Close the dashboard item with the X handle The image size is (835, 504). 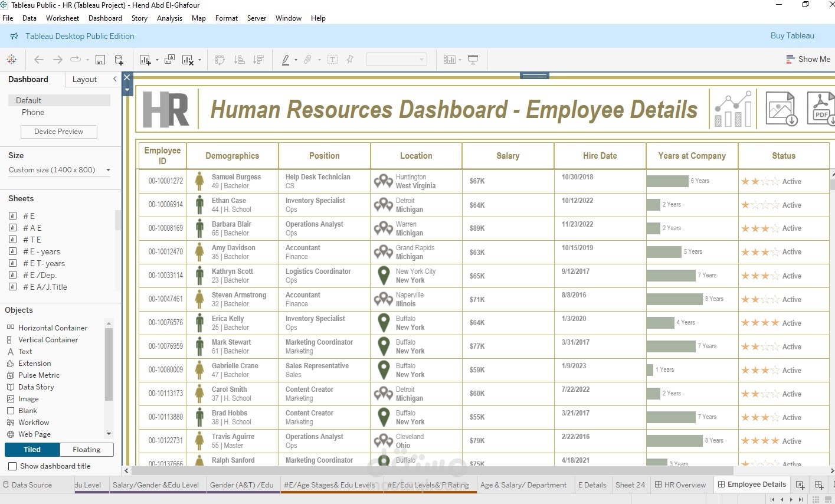pyautogui.click(x=127, y=77)
